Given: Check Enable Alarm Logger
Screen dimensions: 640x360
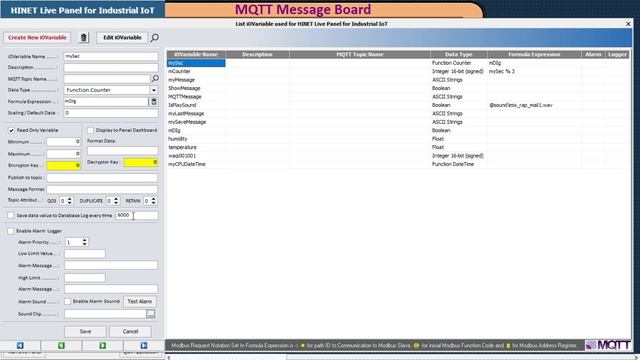Looking at the screenshot, I should [x=11, y=231].
